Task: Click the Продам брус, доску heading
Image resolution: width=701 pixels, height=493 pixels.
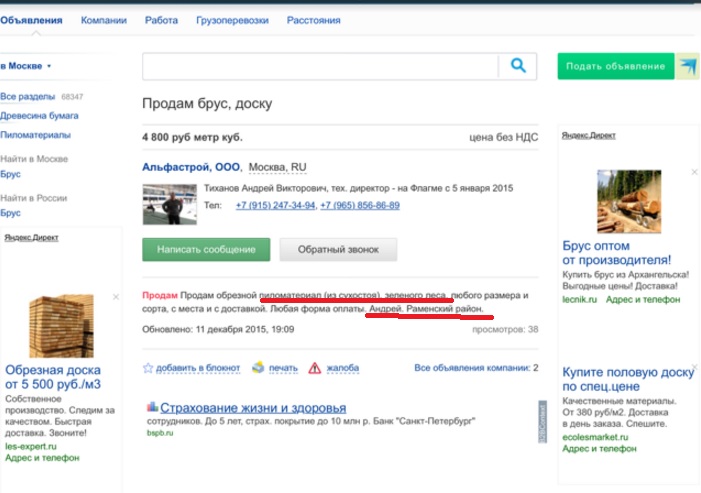Action: (207, 103)
